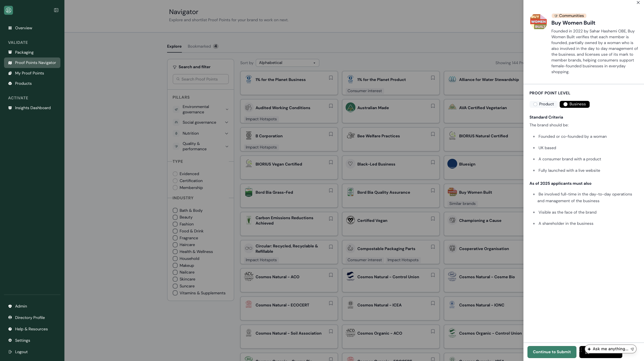Check the Skincare industry filter
The height and width of the screenshot is (361, 644).
175,279
